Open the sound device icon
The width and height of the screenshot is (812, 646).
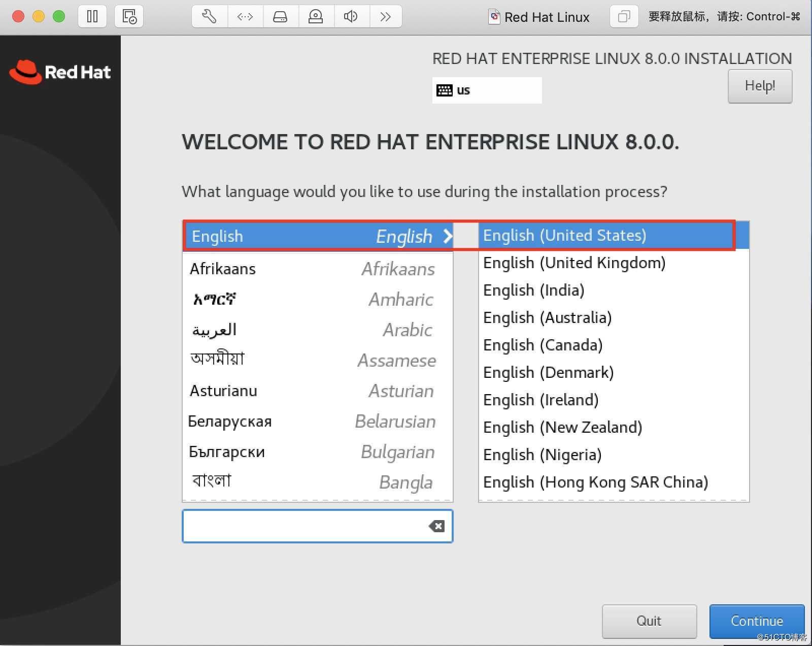click(351, 17)
